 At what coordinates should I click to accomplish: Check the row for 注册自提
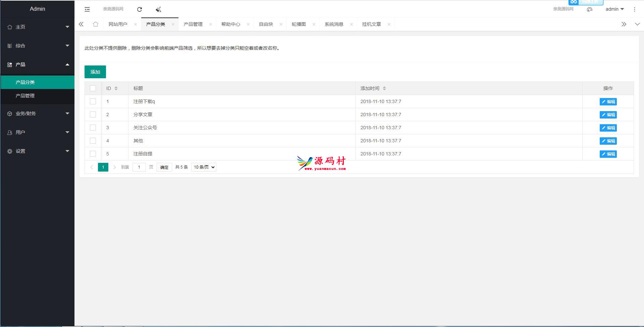pos(93,154)
